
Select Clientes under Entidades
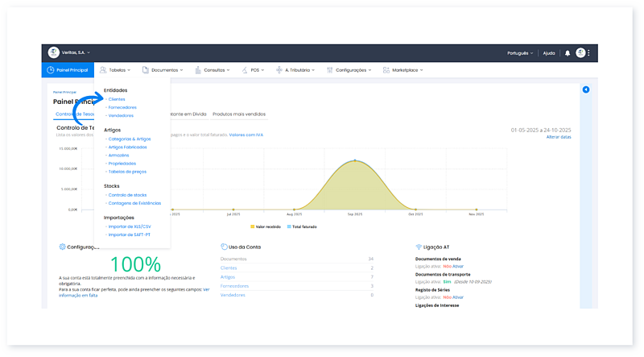pyautogui.click(x=116, y=98)
